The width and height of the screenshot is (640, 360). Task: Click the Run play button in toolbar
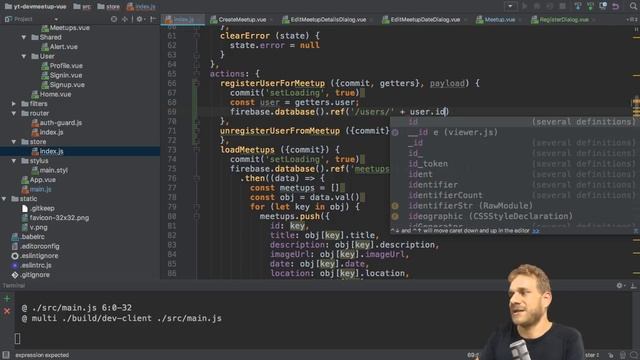(x=524, y=6)
